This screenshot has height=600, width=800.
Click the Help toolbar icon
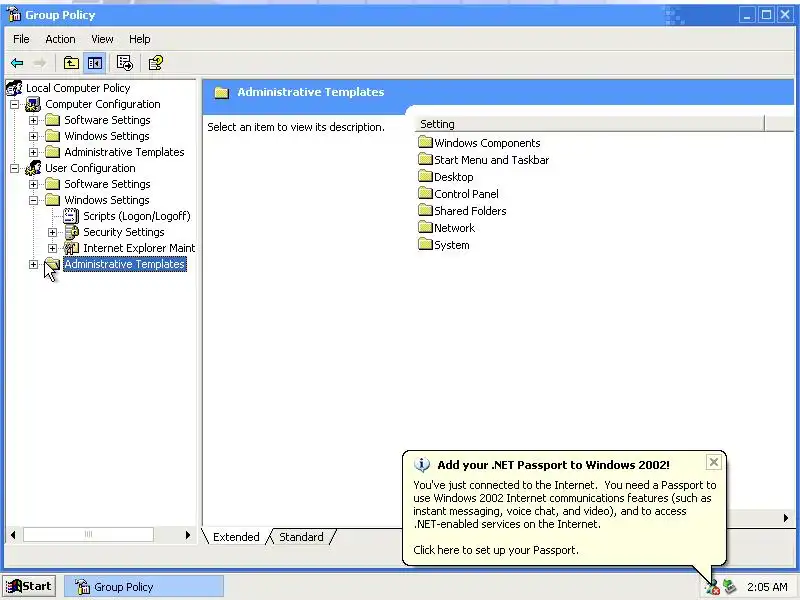point(156,63)
